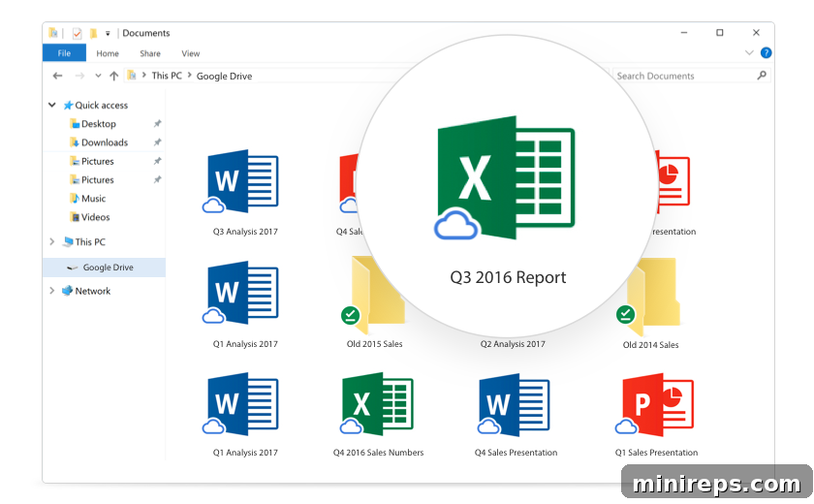
Task: Click the help question mark icon
Action: (x=766, y=53)
